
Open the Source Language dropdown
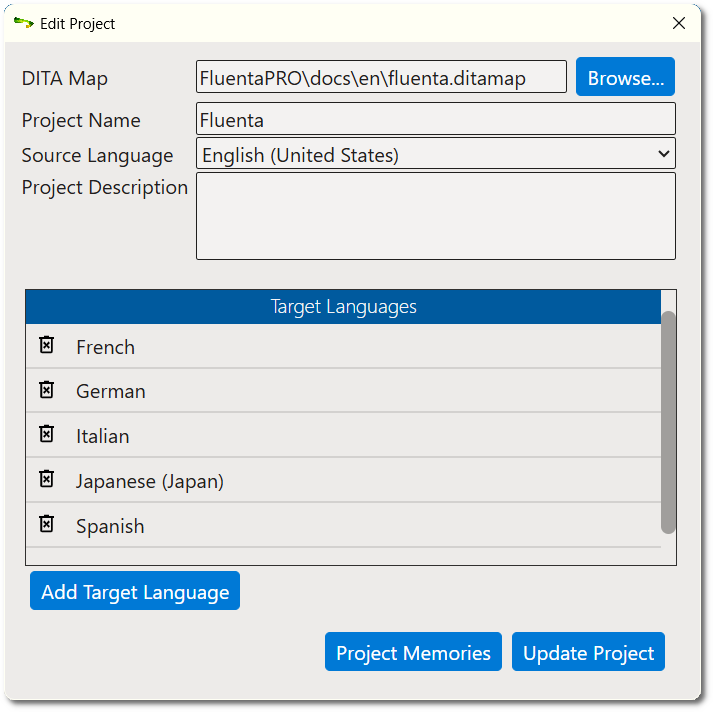click(436, 155)
